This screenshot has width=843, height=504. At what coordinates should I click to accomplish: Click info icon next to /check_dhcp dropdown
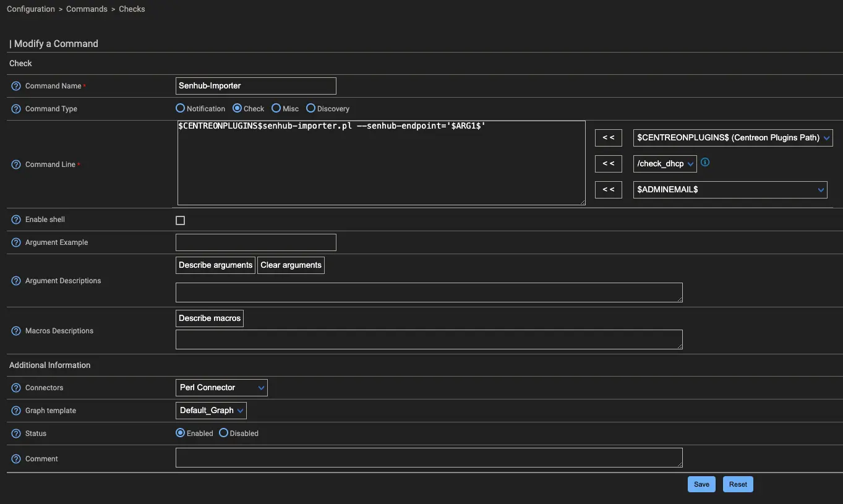[705, 163]
